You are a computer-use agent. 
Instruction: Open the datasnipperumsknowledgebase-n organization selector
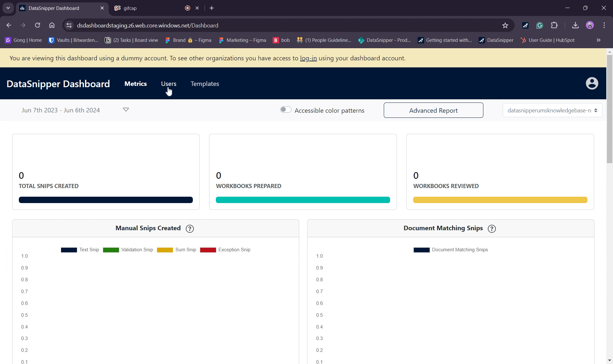(x=552, y=110)
